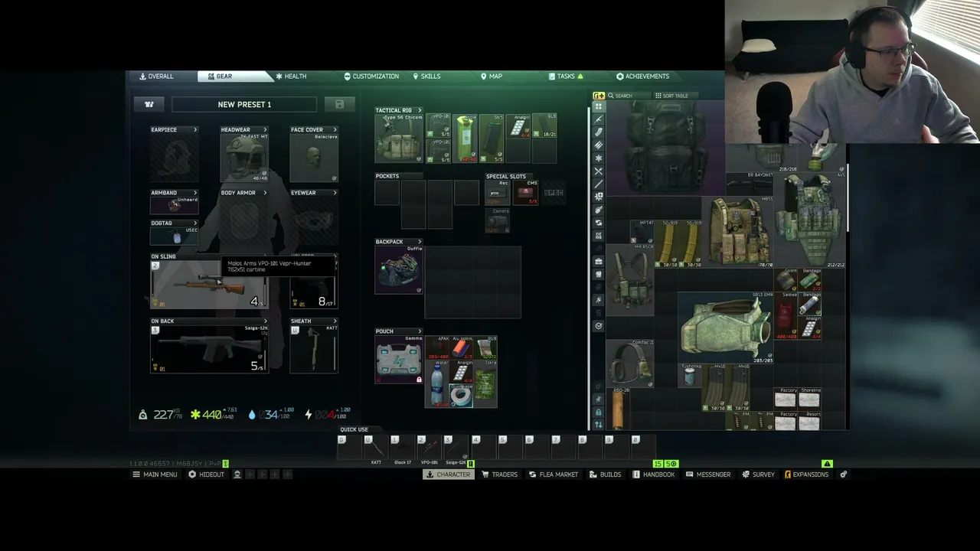Select the FAST MT helmet in Headwear
Viewport: 980px width, 551px height.
coord(244,158)
